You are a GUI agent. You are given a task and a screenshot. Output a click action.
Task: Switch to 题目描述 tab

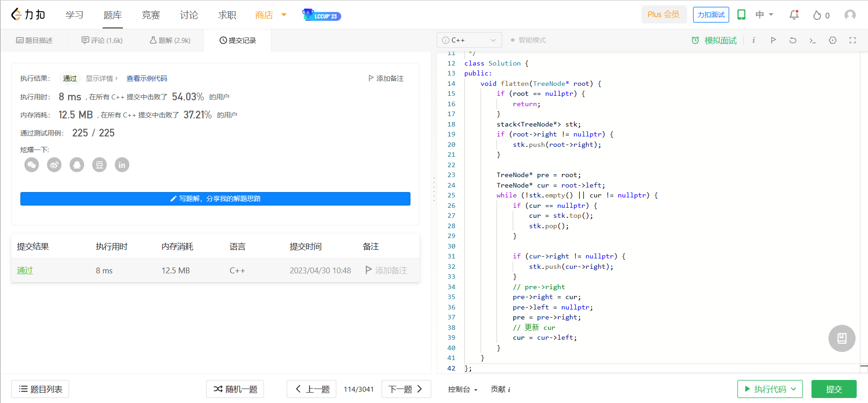tap(34, 40)
